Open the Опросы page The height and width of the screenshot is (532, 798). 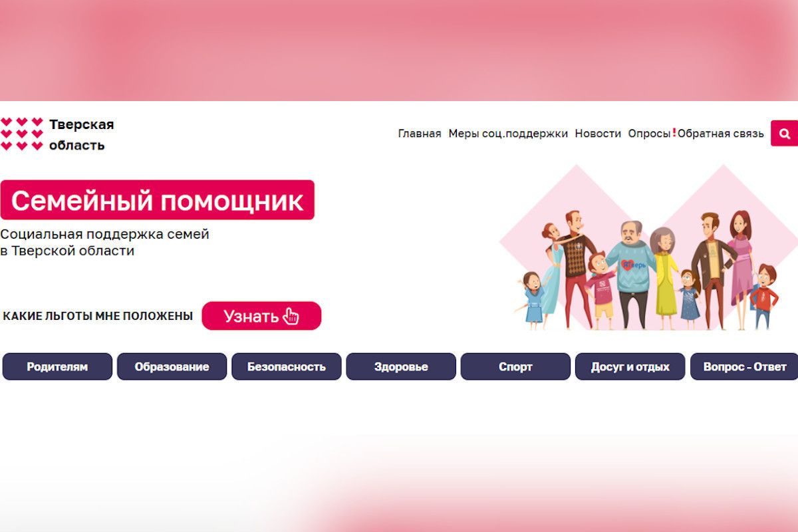click(x=649, y=134)
